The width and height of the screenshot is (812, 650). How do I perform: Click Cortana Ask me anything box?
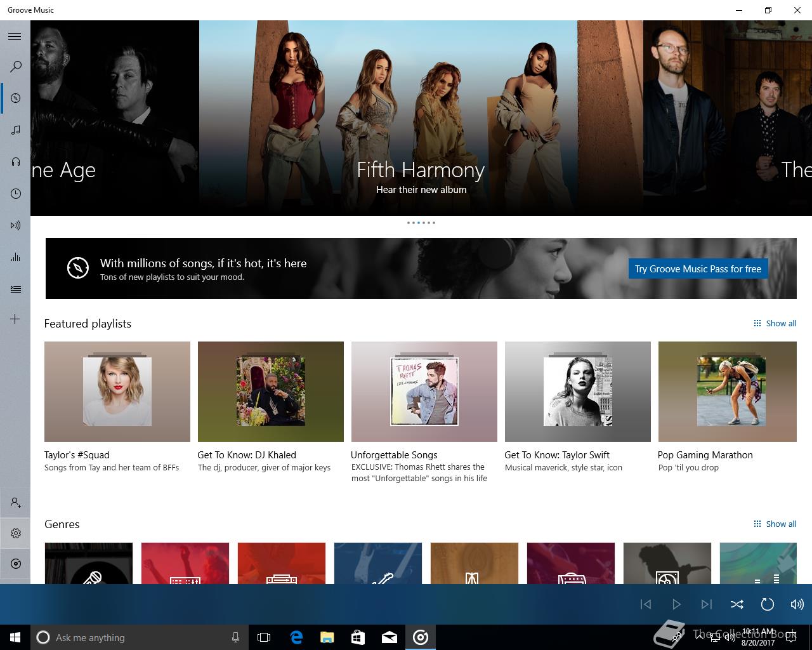pyautogui.click(x=138, y=637)
